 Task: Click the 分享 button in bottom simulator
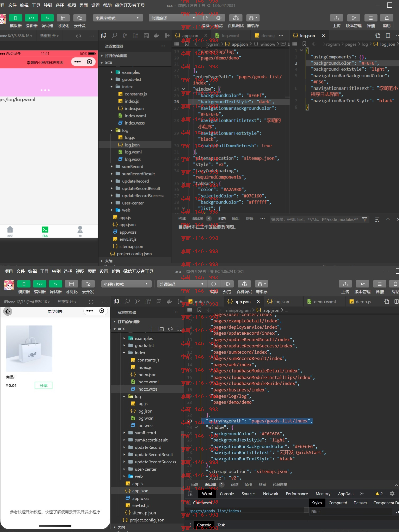pos(43,385)
